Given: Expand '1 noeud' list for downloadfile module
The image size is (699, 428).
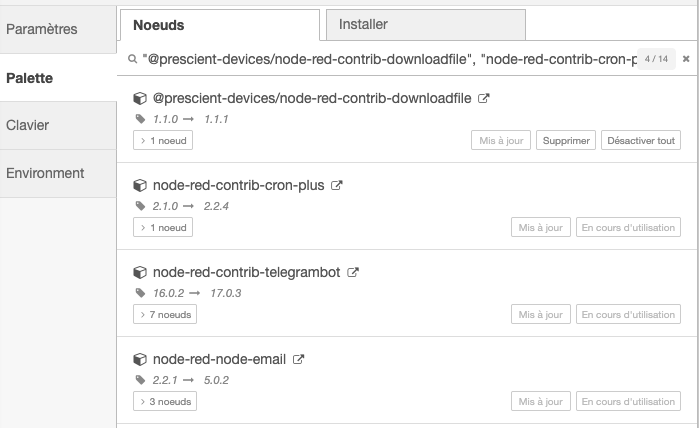Looking at the screenshot, I should point(163,140).
